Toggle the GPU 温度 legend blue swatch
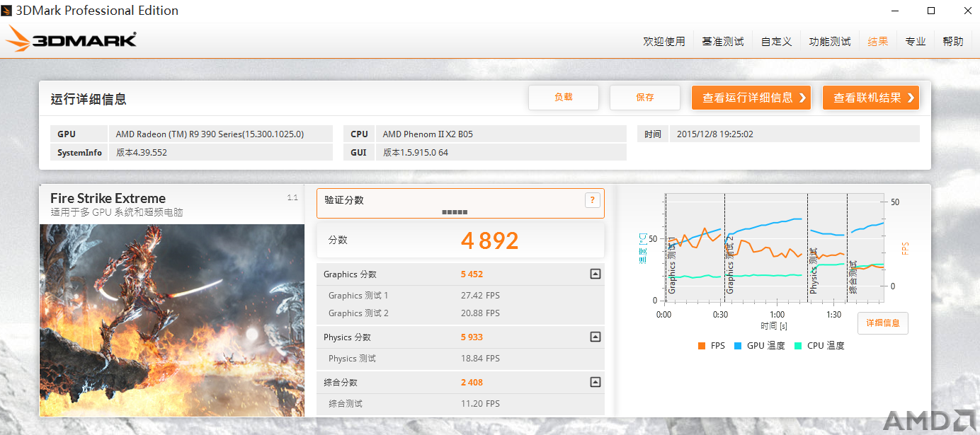 (738, 346)
